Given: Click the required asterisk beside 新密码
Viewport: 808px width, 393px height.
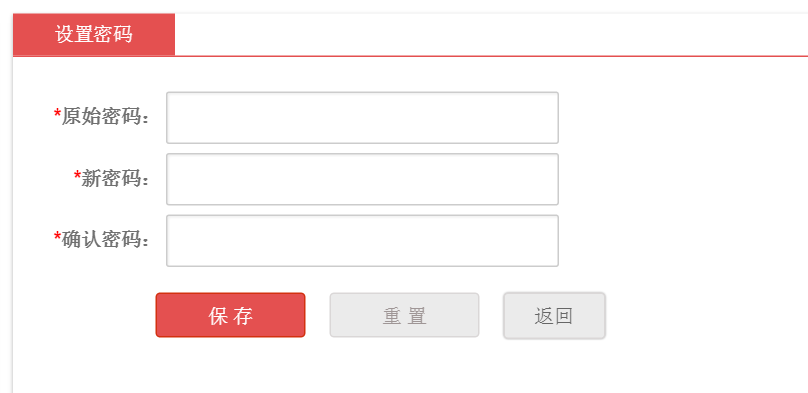Looking at the screenshot, I should [x=77, y=175].
